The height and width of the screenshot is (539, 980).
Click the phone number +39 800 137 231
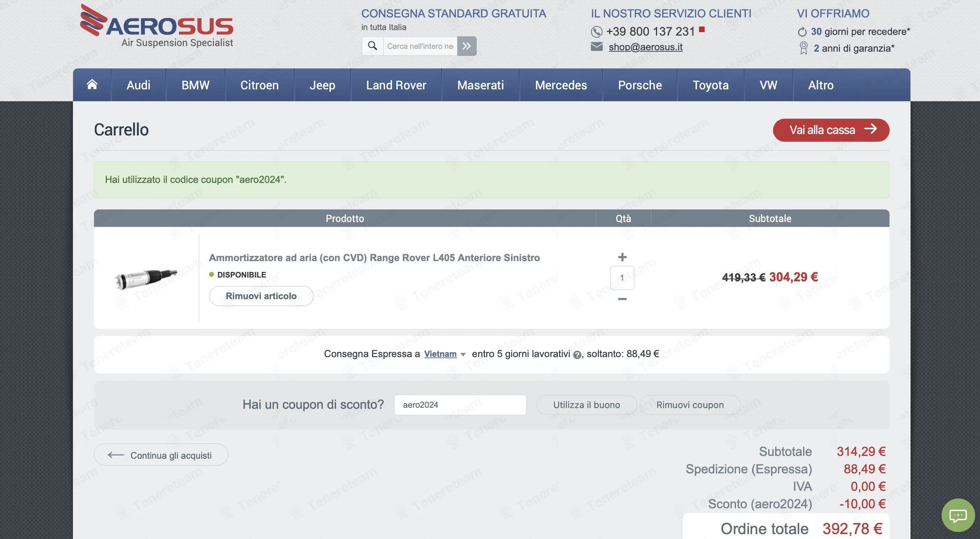pos(650,32)
